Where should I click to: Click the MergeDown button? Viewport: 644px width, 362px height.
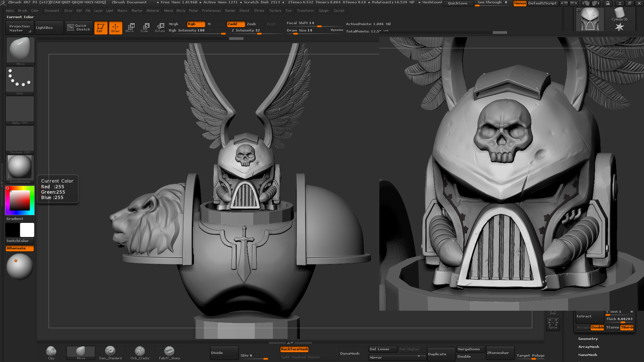click(x=471, y=349)
